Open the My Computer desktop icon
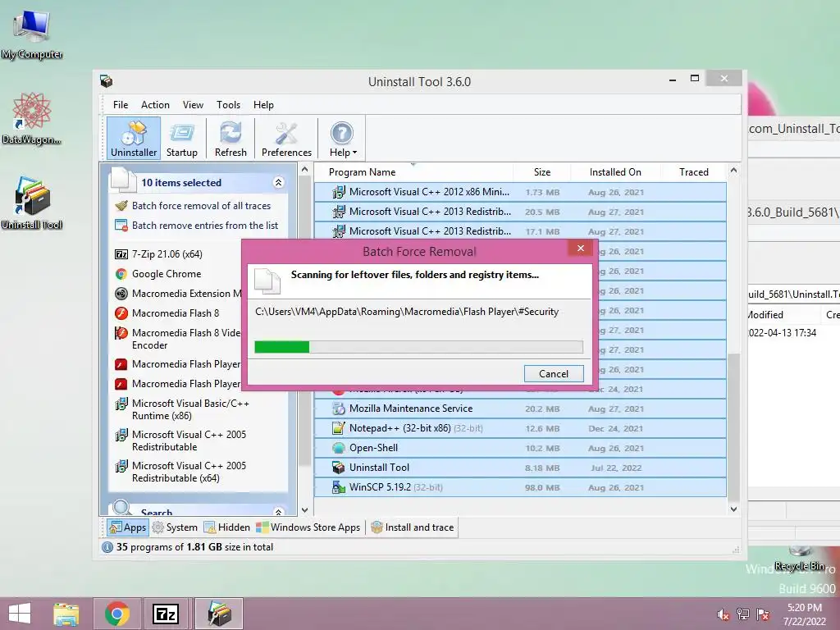Screen dimensions: 840x630 pos(32,33)
